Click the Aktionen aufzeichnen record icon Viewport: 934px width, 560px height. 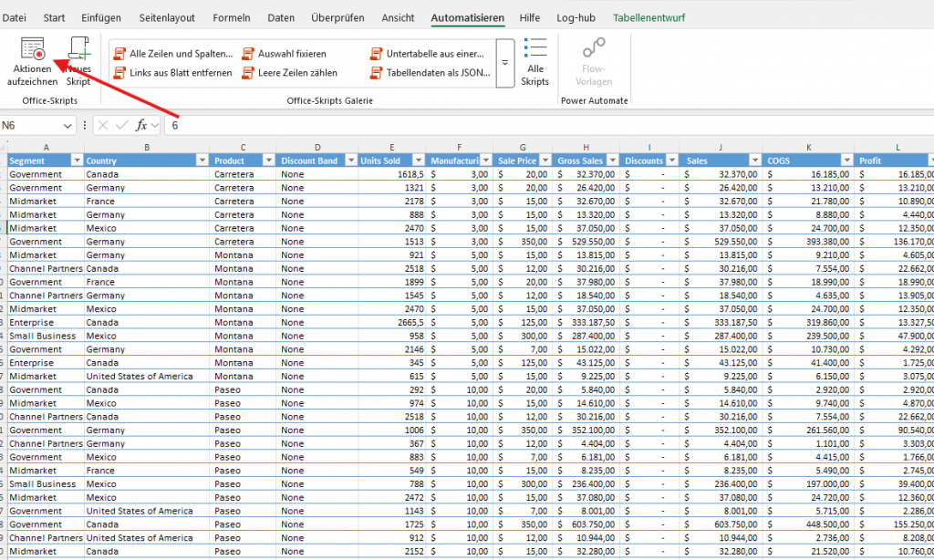pos(33,50)
